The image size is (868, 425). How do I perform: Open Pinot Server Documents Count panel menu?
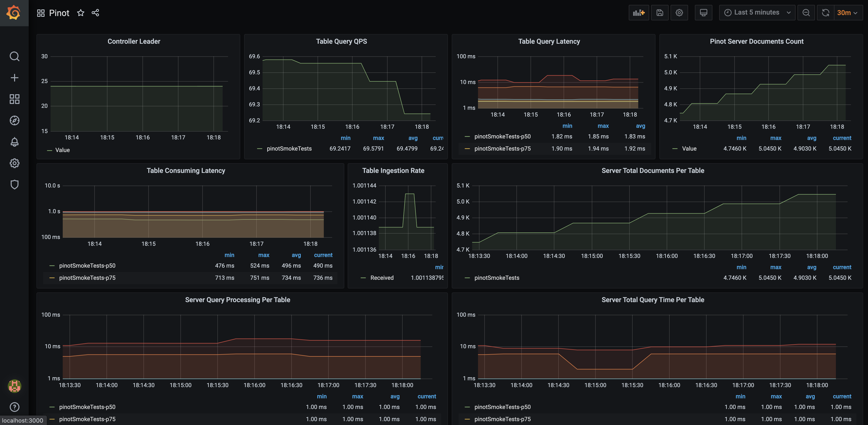756,41
